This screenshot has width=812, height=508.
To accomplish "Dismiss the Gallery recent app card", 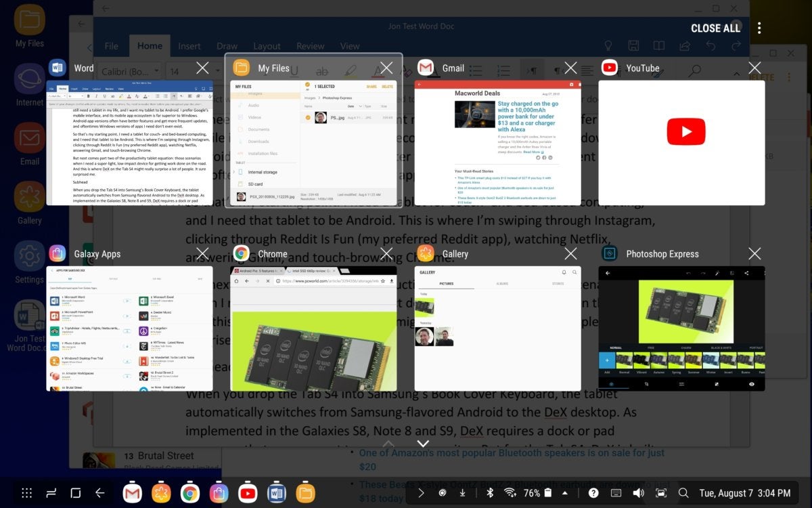I will (x=570, y=254).
